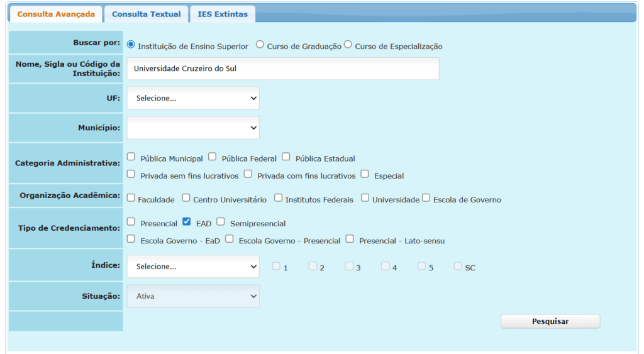Check the Semipresencial checkbox
This screenshot has height=354, width=644.
click(x=221, y=221)
